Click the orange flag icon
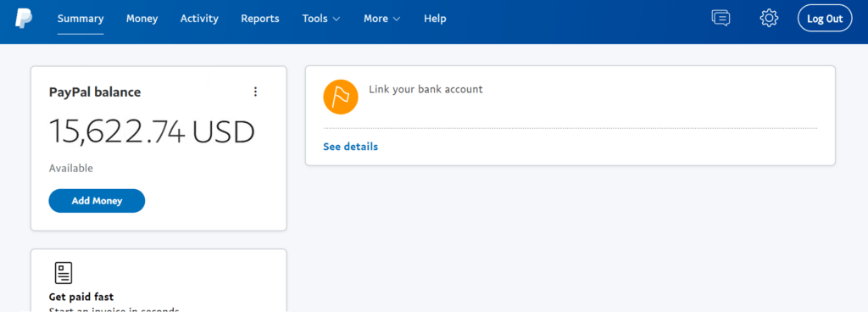 coord(341,97)
